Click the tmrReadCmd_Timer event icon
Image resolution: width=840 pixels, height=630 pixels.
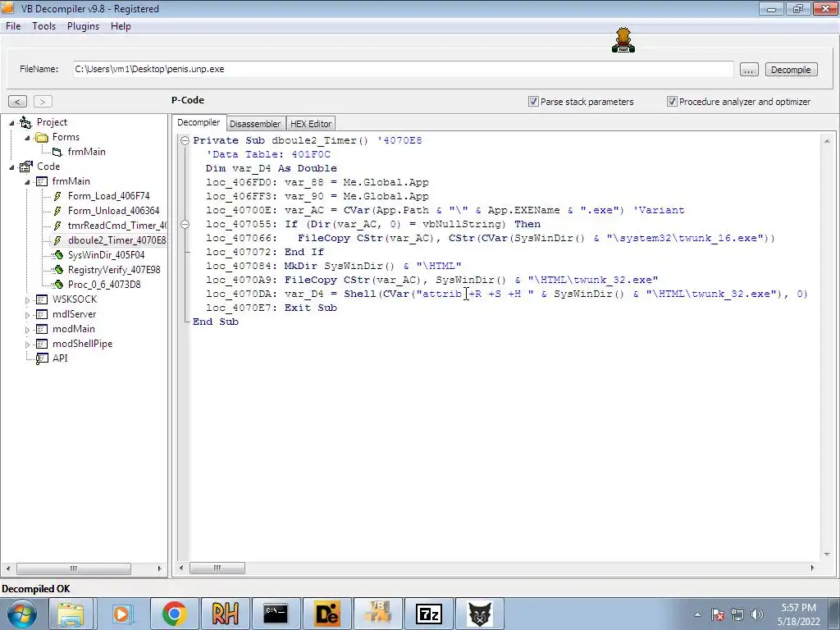pyautogui.click(x=57, y=226)
